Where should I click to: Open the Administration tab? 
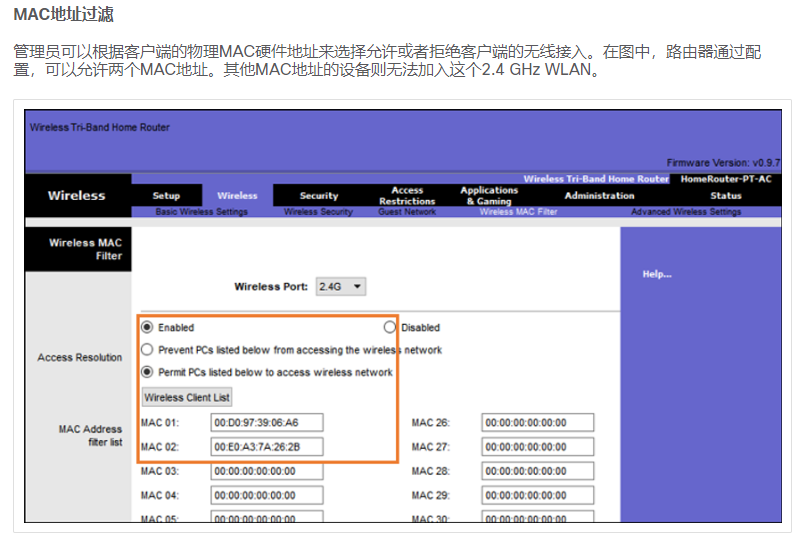click(x=599, y=196)
